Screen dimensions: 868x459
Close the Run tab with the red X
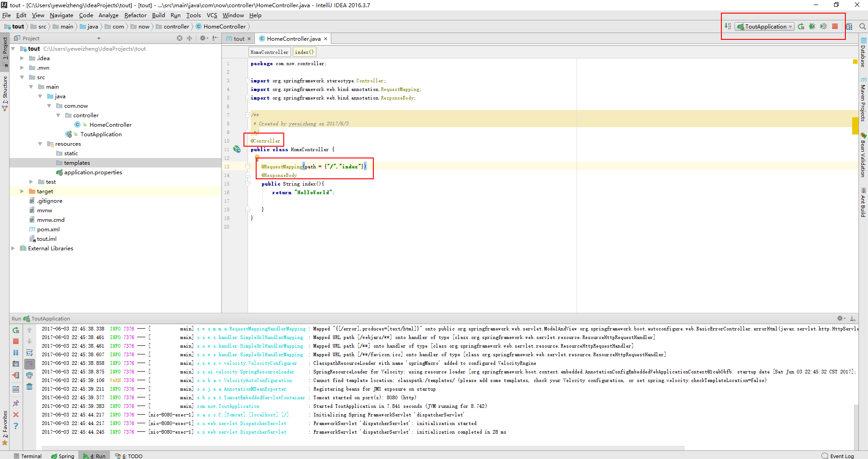point(16,415)
